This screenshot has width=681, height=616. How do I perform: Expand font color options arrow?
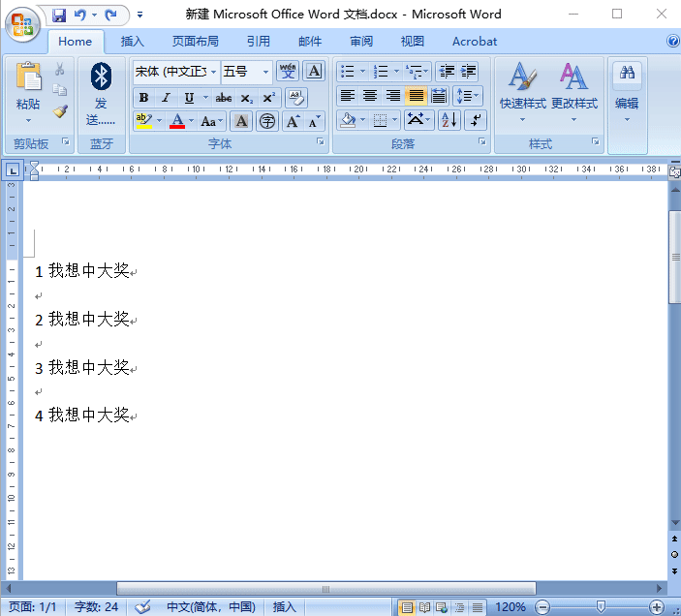[192, 121]
